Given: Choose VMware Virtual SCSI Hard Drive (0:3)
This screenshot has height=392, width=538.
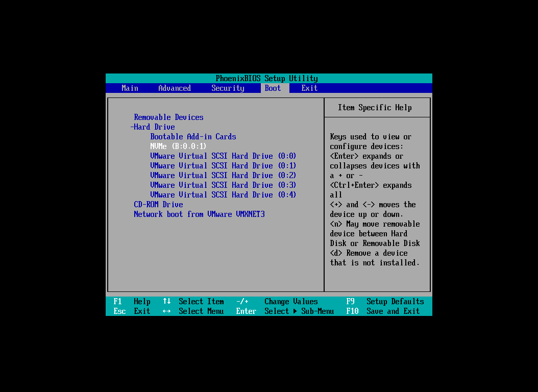Looking at the screenshot, I should [223, 185].
